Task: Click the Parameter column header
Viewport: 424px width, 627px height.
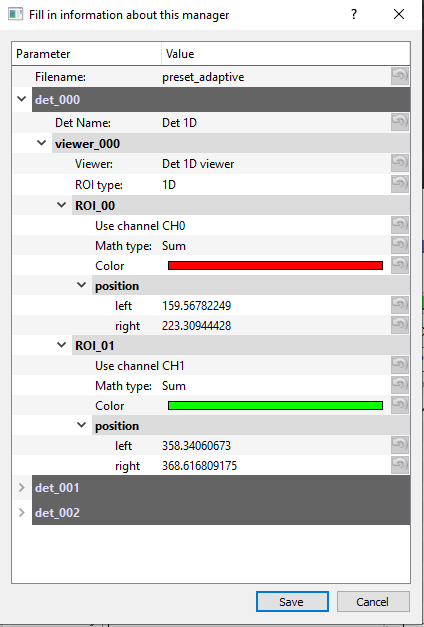Action: pyautogui.click(x=86, y=54)
